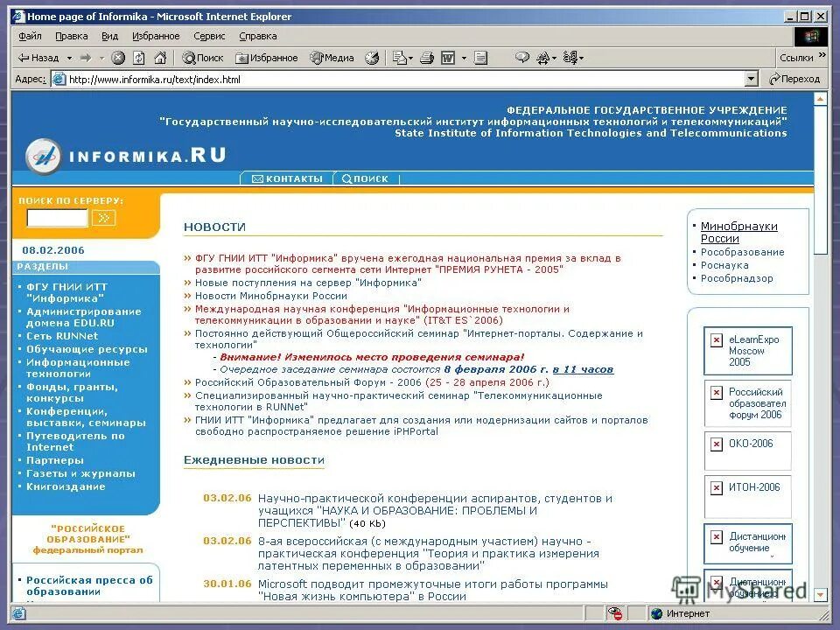840x630 pixels.
Task: Click the History clock icon
Action: point(372,58)
